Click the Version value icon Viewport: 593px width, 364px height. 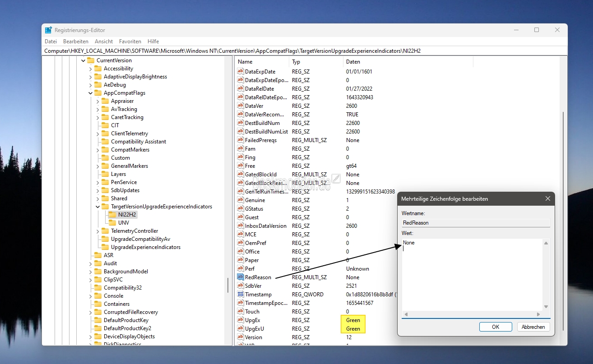[240, 337]
